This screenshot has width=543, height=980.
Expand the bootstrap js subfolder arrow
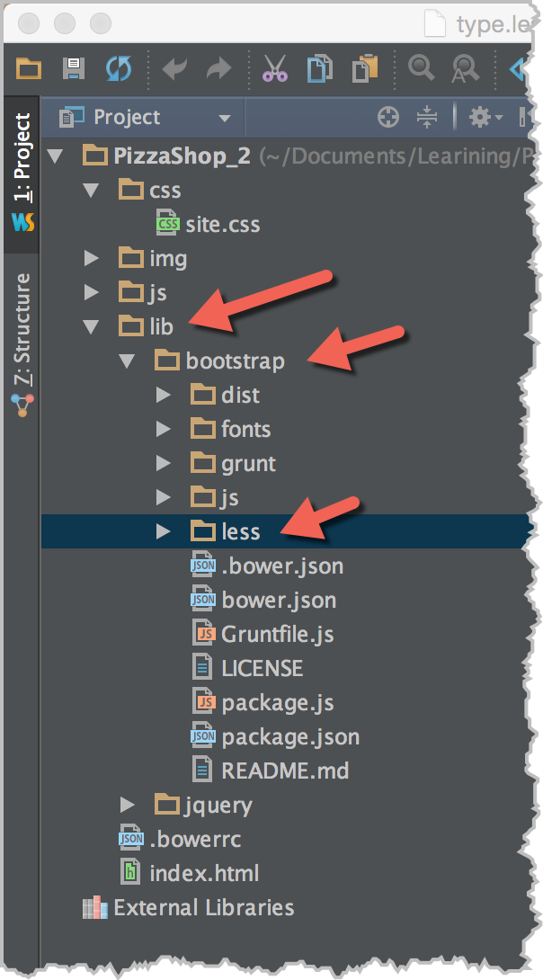164,497
